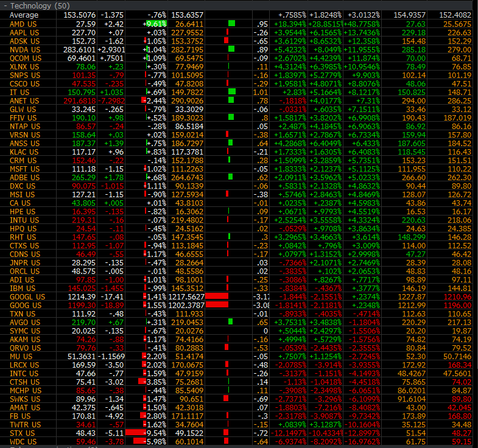Viewport: 478px width, 448px height.
Task: Select FFIV US ticker
Action: 23,118
